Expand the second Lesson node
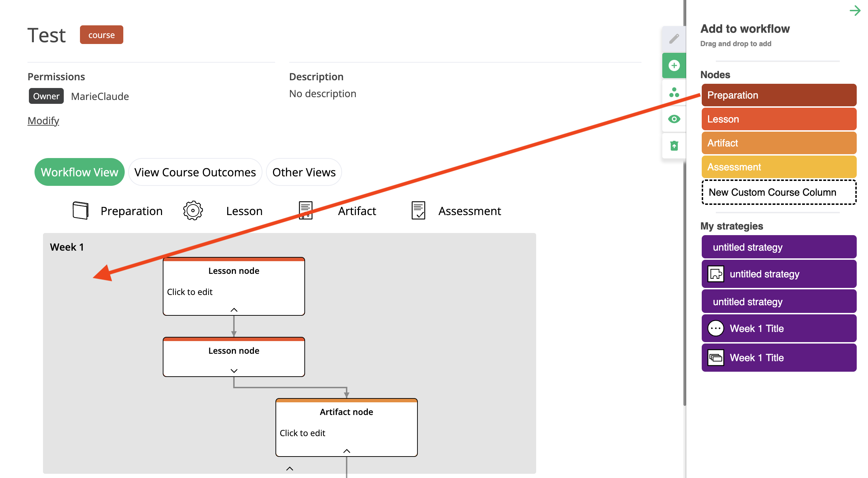 point(234,371)
